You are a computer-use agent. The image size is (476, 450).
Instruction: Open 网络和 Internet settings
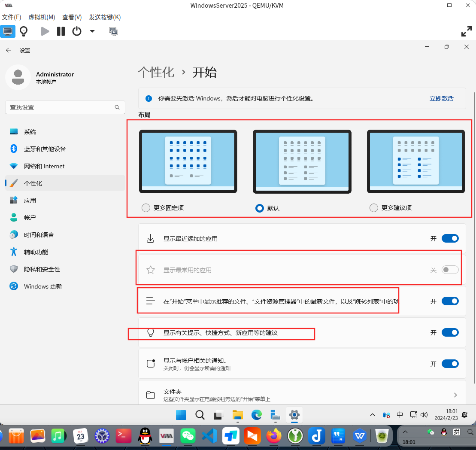click(65, 166)
